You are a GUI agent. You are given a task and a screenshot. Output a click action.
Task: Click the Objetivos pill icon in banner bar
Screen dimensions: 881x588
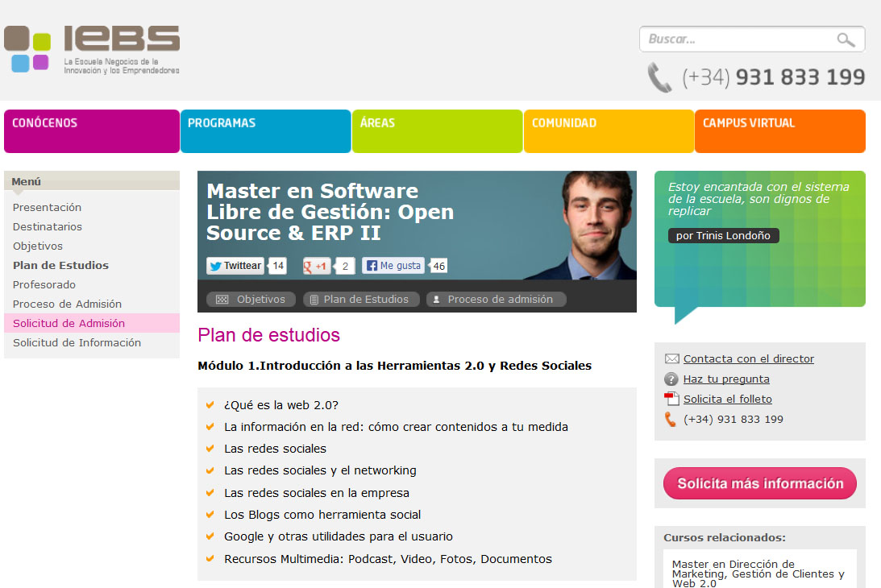[222, 300]
